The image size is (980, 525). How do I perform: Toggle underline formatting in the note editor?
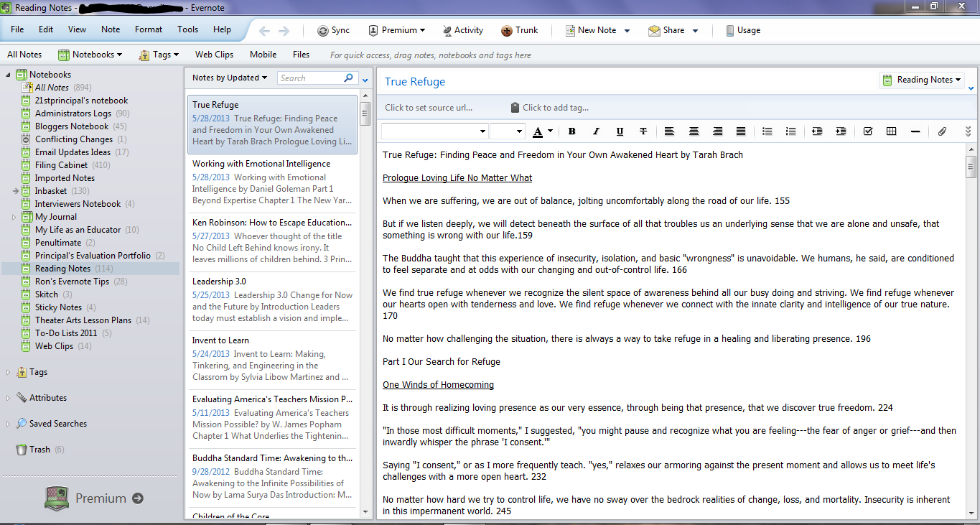coord(620,131)
